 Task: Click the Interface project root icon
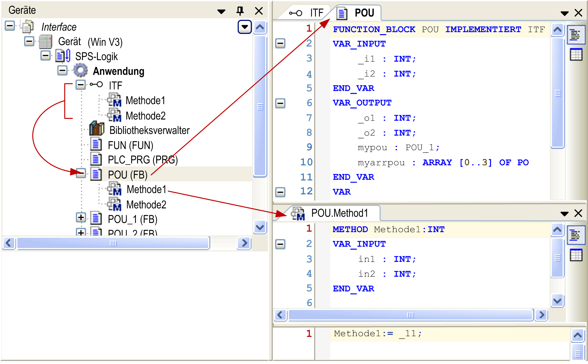(27, 27)
